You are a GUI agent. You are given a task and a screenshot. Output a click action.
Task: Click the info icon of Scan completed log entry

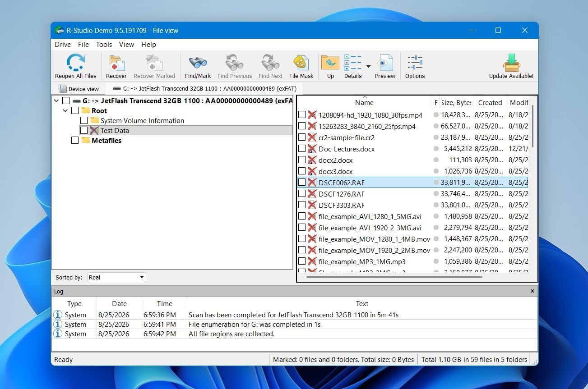tap(57, 315)
